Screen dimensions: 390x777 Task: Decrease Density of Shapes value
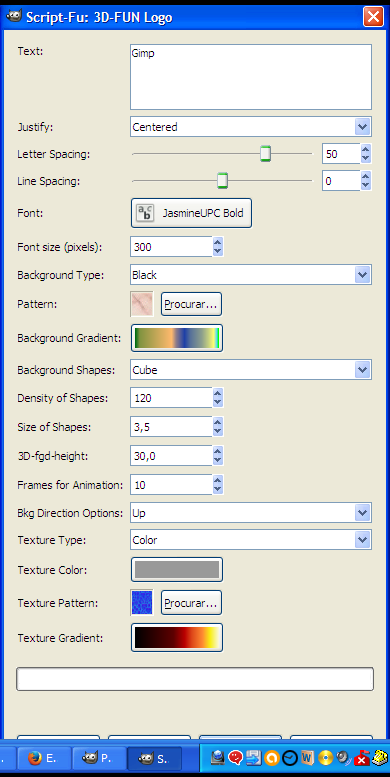pos(218,402)
